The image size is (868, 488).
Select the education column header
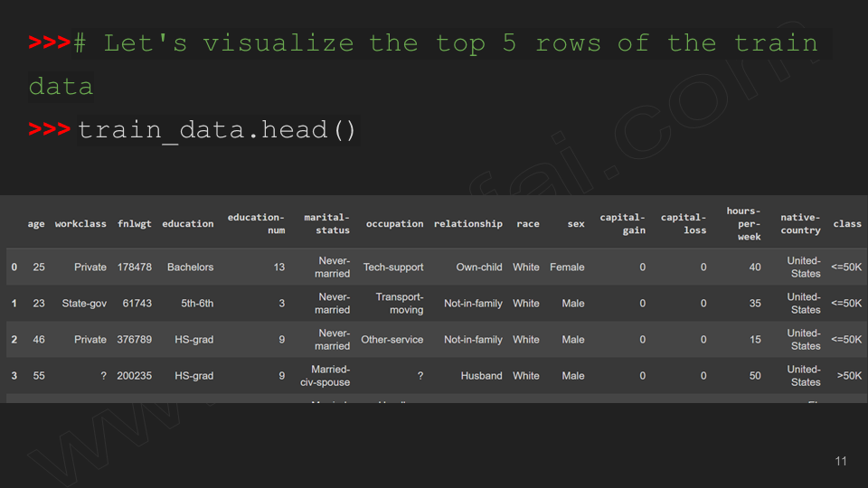pyautogui.click(x=188, y=223)
